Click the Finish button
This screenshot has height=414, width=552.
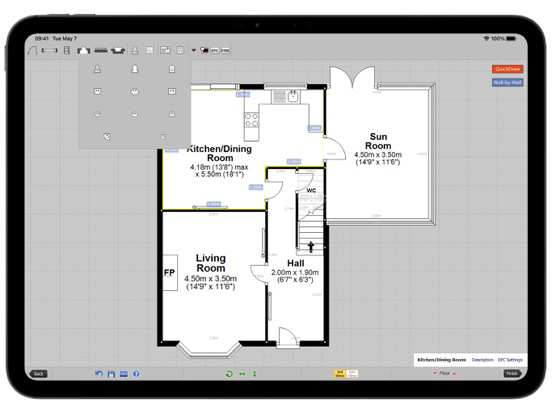[x=513, y=374]
